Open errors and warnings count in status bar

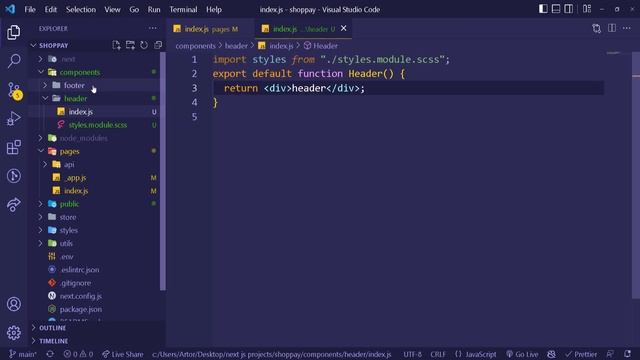(78, 354)
